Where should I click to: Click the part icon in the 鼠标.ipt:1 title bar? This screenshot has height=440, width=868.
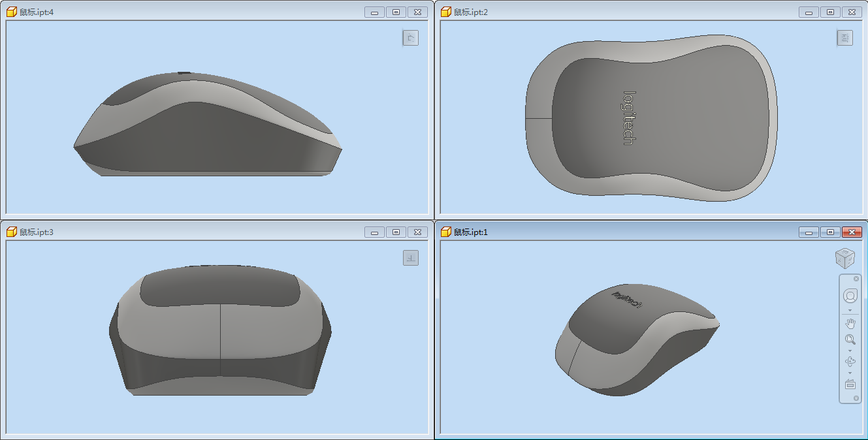[447, 232]
